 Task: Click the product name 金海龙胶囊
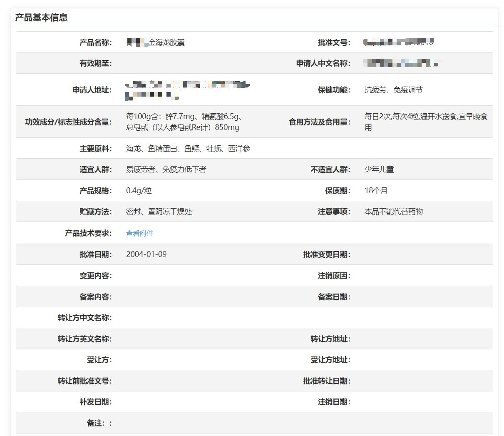[x=166, y=42]
